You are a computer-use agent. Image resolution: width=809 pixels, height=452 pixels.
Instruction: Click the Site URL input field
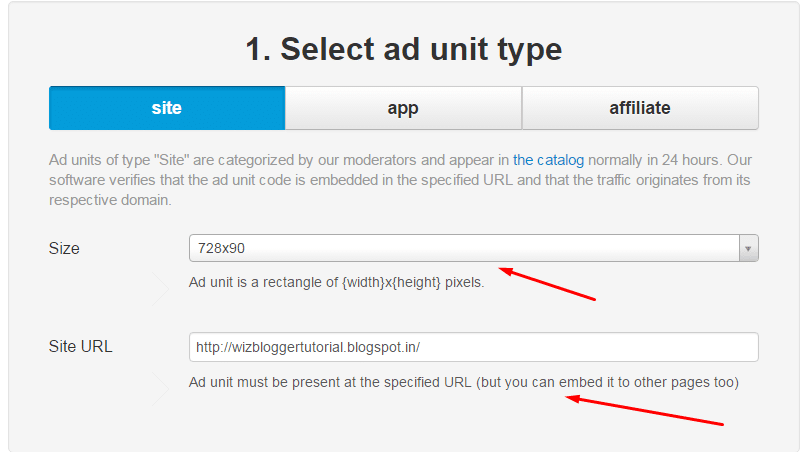coord(473,347)
